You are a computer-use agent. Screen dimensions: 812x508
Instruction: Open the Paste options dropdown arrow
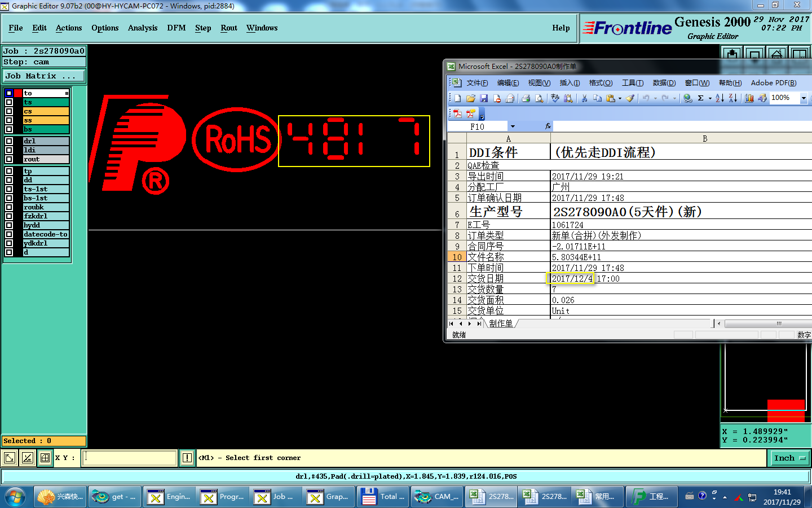point(620,98)
